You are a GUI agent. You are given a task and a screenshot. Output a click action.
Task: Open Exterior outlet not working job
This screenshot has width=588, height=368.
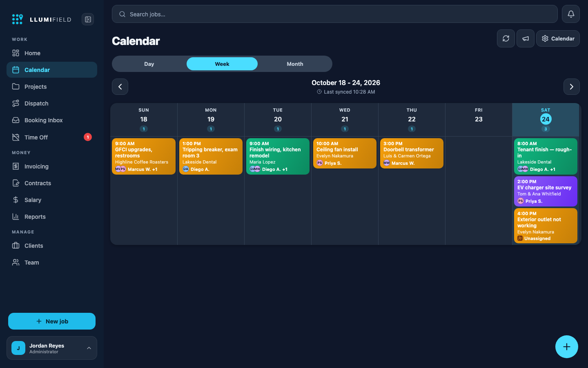[546, 226]
